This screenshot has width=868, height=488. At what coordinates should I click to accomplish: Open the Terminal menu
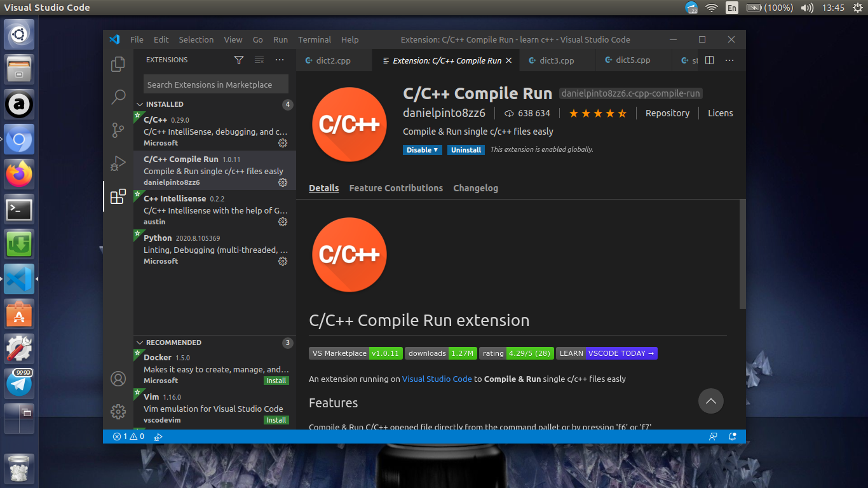tap(315, 39)
